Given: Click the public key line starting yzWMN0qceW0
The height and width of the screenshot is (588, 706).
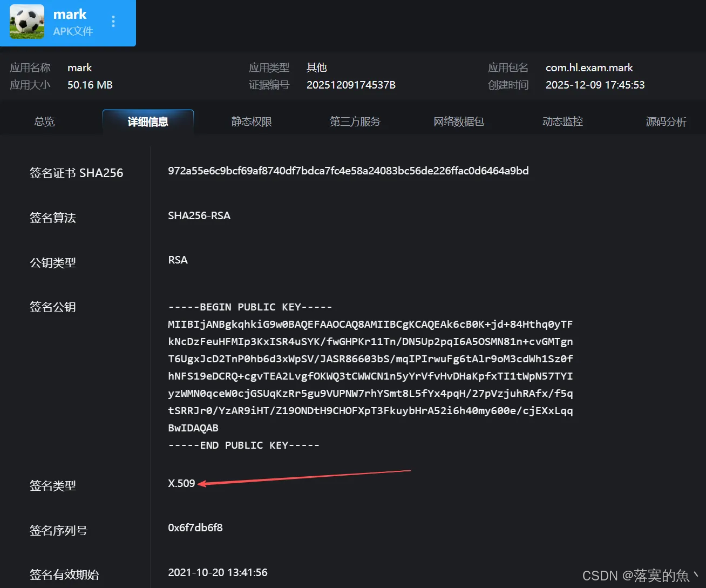Looking at the screenshot, I should click(370, 393).
